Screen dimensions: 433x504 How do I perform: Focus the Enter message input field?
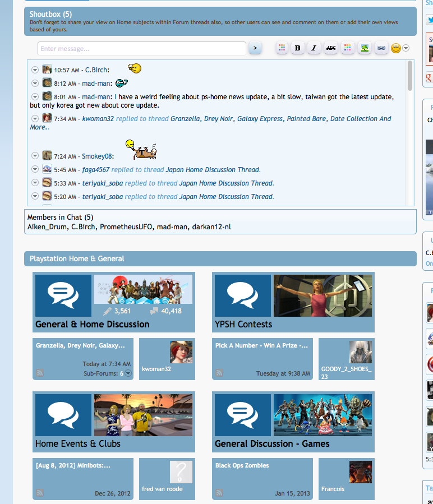pos(142,49)
